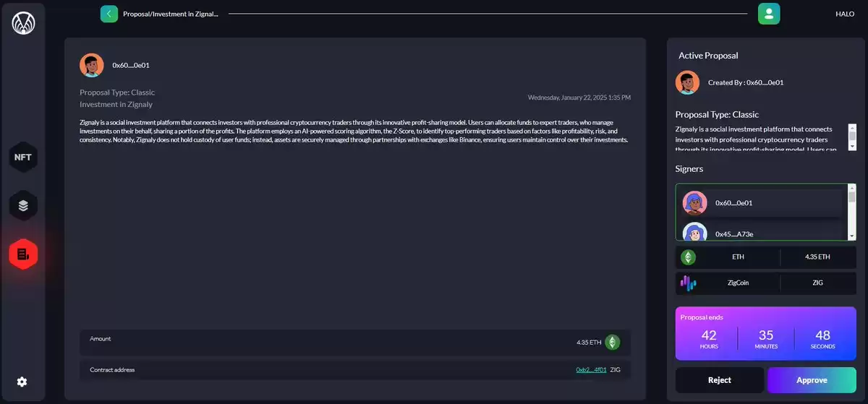Click the ZIG symbol cell in right panel
868x404 pixels.
[x=818, y=283]
